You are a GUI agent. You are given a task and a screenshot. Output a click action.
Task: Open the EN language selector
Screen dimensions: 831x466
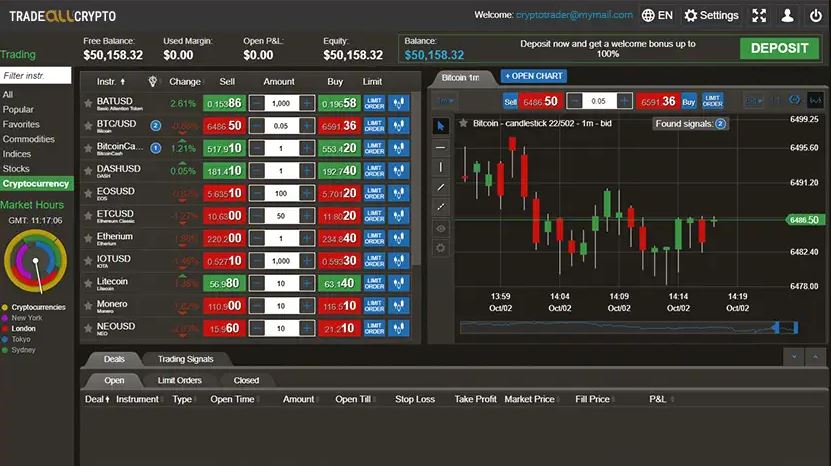657,15
